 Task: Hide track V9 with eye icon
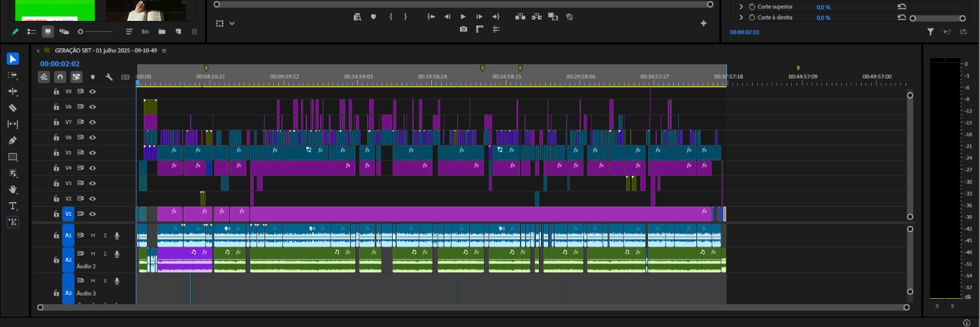[x=93, y=92]
